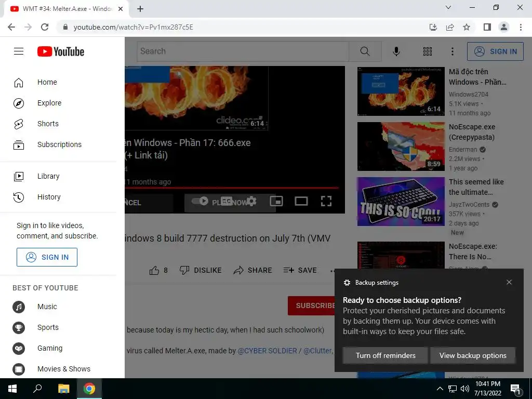The image size is (532, 399).
Task: Open the tab search chevron
Action: 448,7
